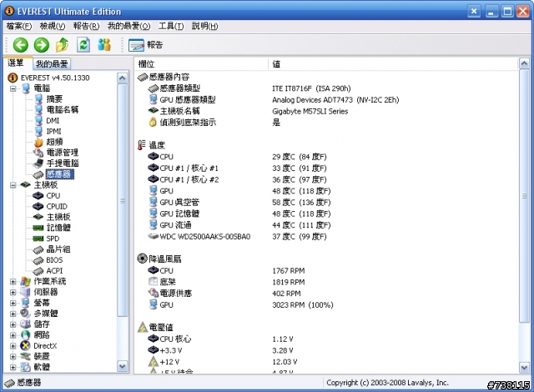This screenshot has height=392, width=534.
Task: Click the SPD memory icon in tree
Action: click(x=38, y=239)
